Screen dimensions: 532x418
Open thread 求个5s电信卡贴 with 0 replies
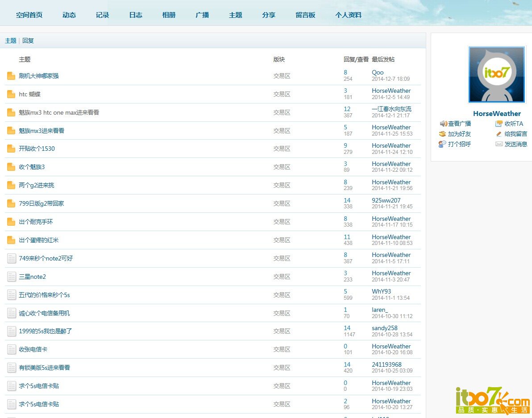39,386
